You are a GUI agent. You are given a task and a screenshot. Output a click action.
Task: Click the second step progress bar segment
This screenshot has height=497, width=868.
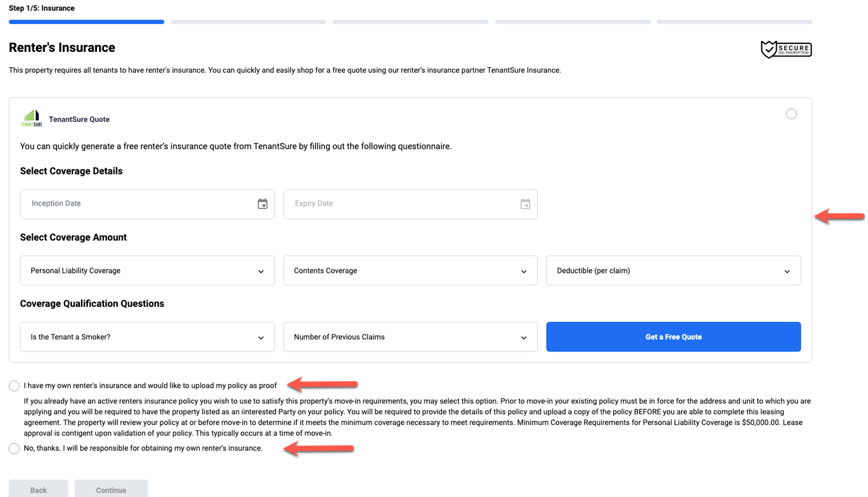coord(249,22)
